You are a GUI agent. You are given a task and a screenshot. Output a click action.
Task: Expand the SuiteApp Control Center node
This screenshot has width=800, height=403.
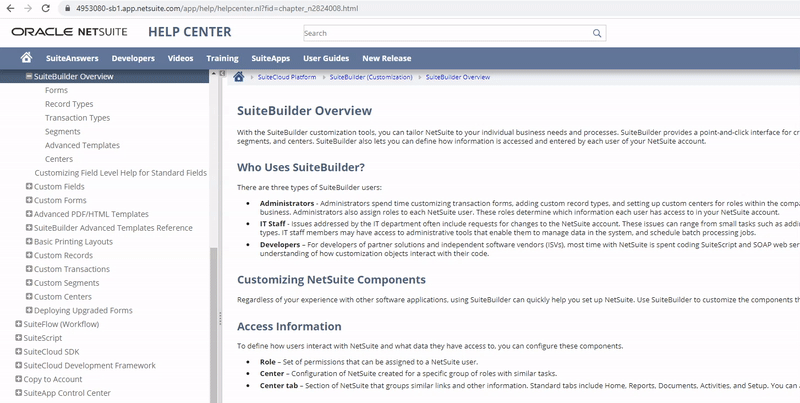(19, 393)
